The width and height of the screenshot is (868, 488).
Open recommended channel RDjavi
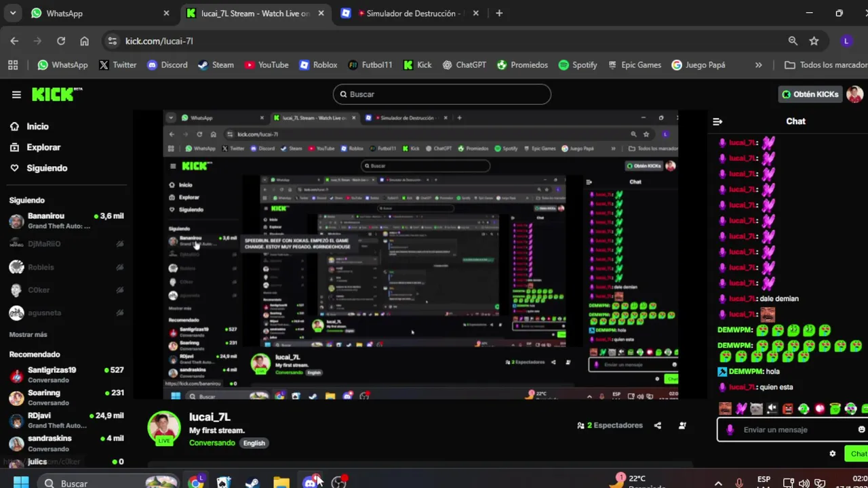coord(66,420)
